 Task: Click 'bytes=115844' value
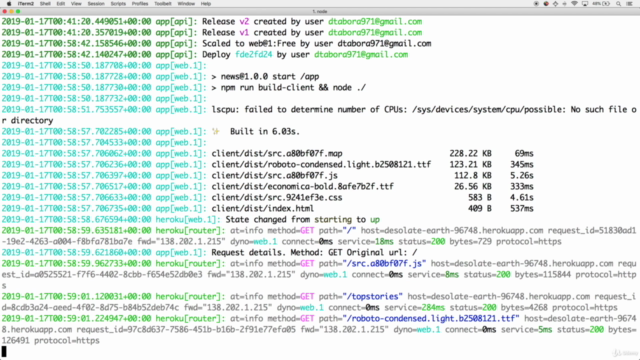tap(542, 275)
